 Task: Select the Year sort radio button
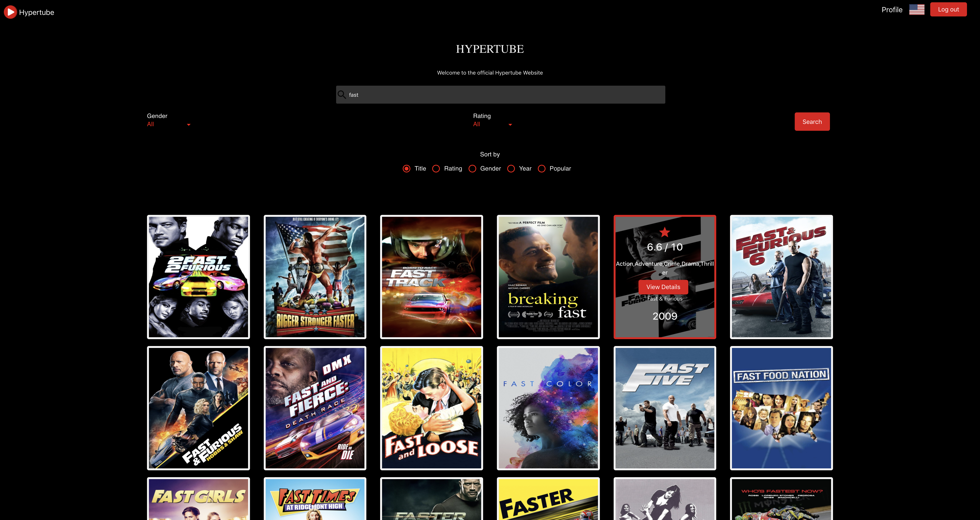coord(511,168)
